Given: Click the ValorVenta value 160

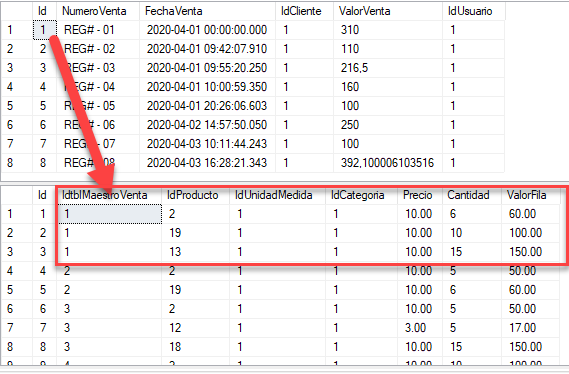Looking at the screenshot, I should (x=388, y=87).
